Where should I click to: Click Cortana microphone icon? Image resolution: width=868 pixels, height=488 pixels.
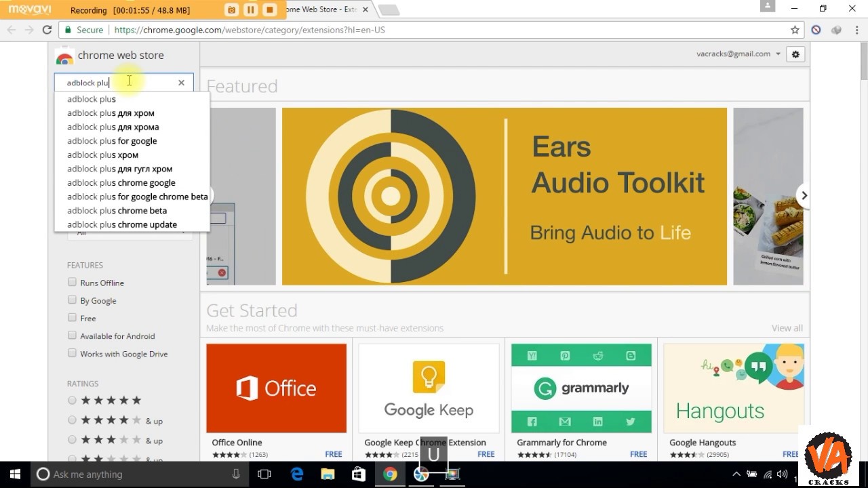pyautogui.click(x=236, y=474)
